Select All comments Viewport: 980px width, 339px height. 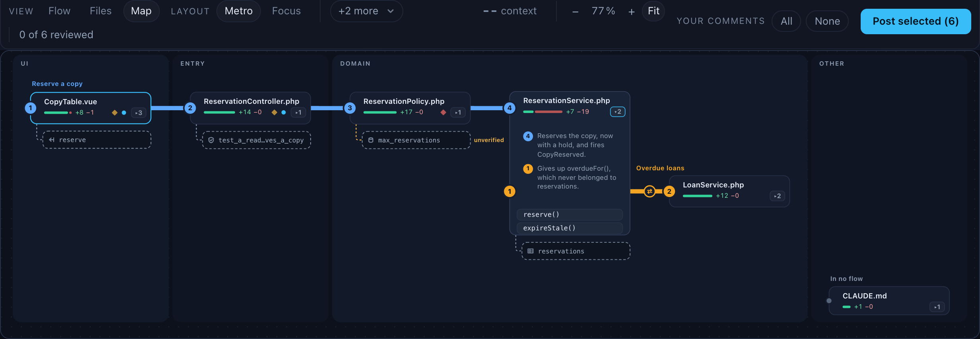786,21
